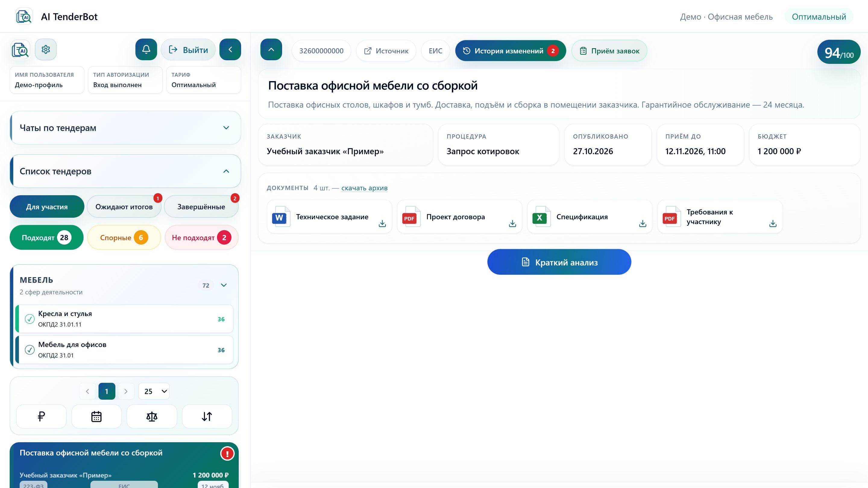Open the Краткий анализ button
Viewport: 868px width, 488px height.
[559, 262]
